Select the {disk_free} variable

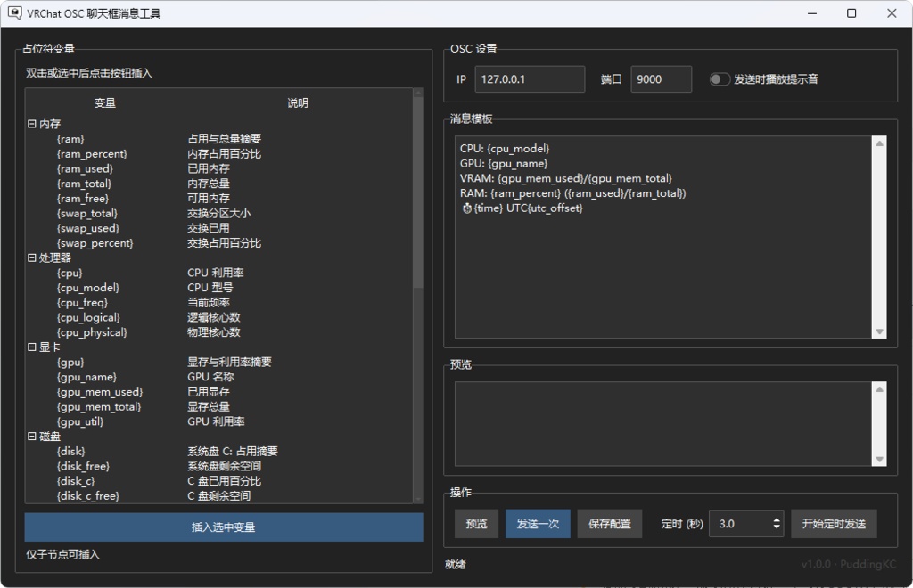pos(83,465)
